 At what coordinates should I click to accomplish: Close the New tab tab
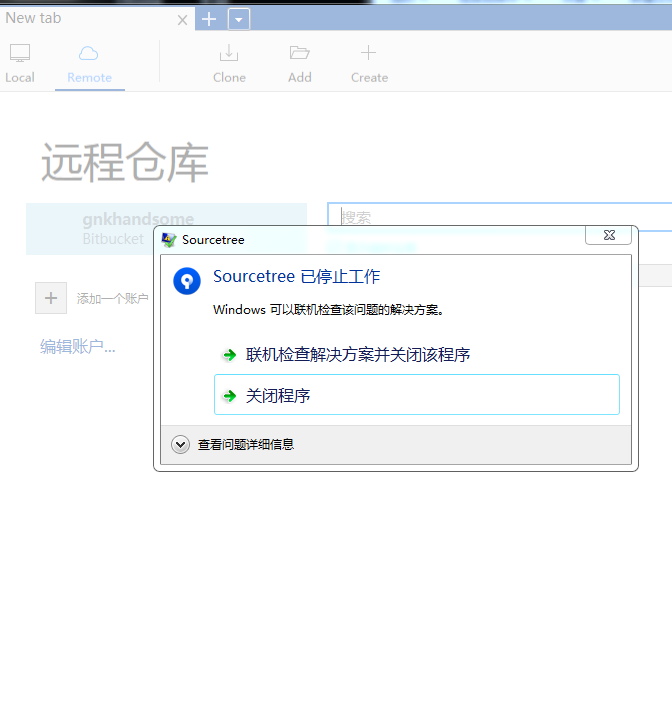182,20
